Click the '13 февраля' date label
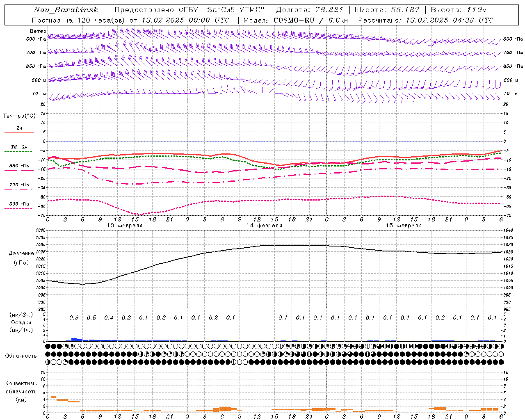 click(125, 226)
